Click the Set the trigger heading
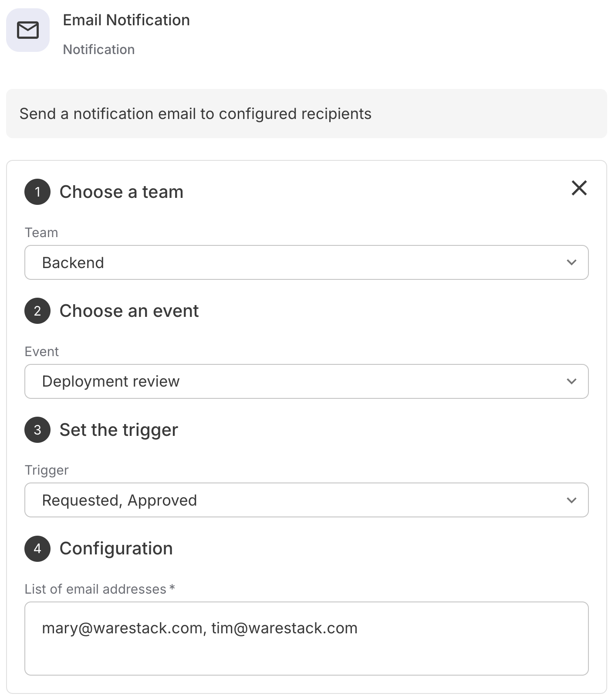Viewport: 615px width, 700px height. coord(119,430)
